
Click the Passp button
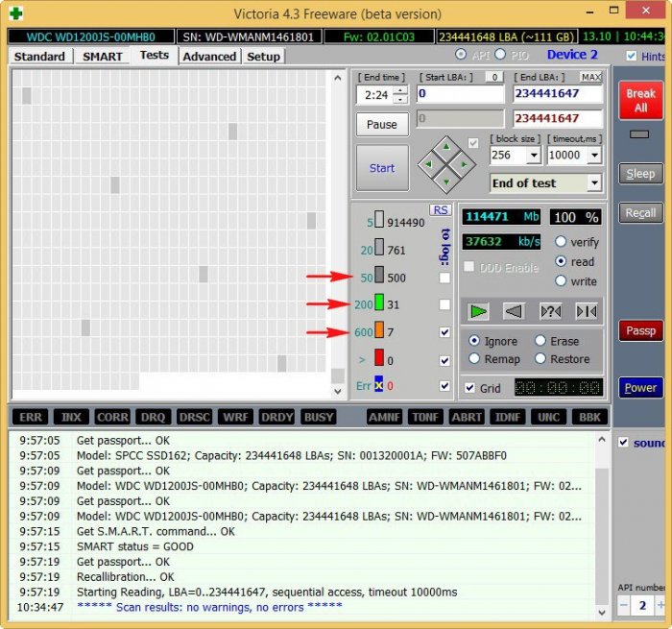point(640,330)
